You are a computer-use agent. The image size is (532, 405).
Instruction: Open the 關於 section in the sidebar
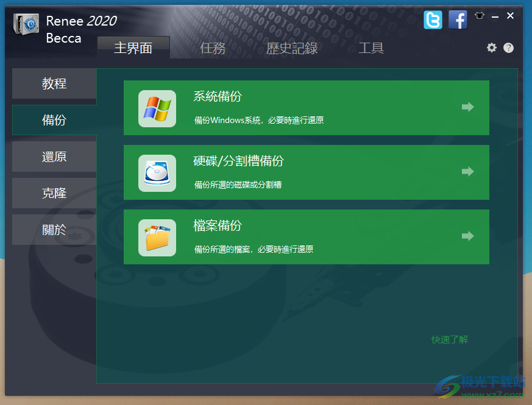coord(54,230)
